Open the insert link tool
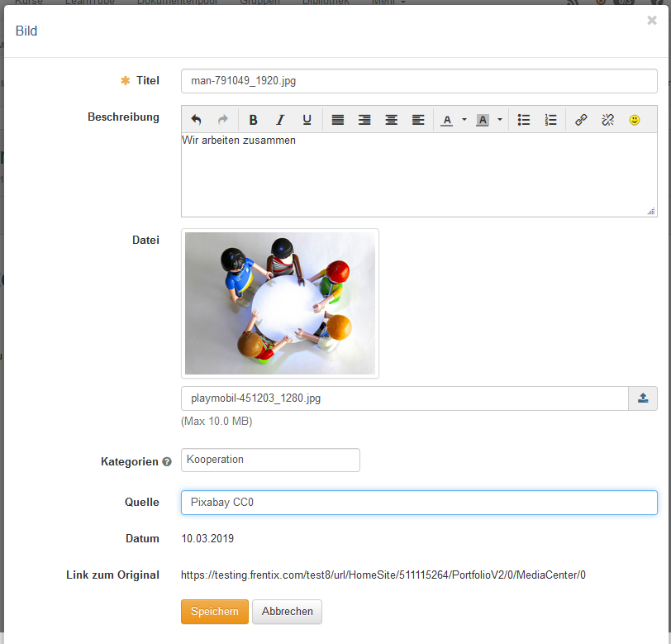This screenshot has width=671, height=644. coord(581,120)
